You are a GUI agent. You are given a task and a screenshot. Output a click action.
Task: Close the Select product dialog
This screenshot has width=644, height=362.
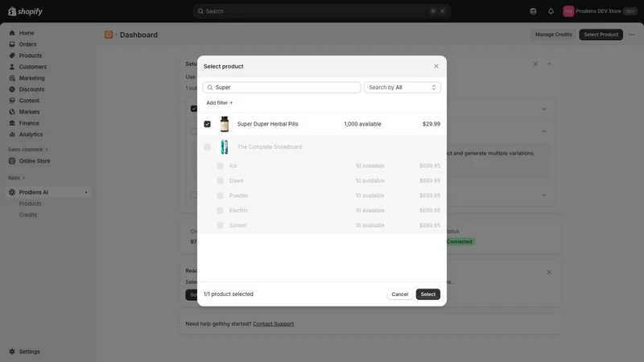pos(436,66)
